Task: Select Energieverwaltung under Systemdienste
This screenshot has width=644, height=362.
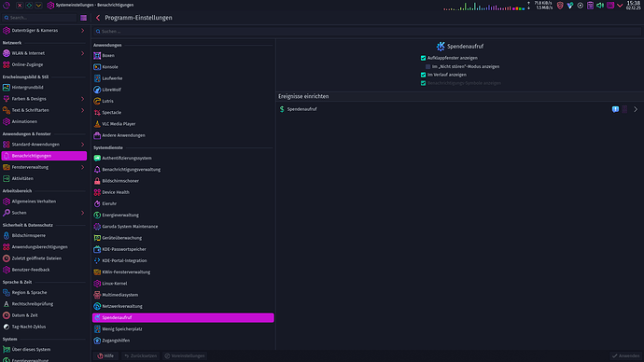Action: [x=183, y=216]
